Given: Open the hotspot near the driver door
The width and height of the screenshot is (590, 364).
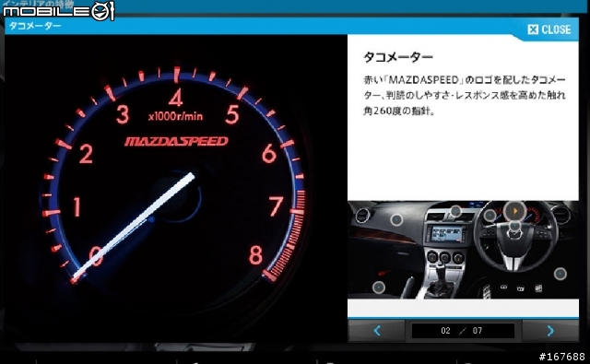Looking at the screenshot, I should [x=560, y=274].
